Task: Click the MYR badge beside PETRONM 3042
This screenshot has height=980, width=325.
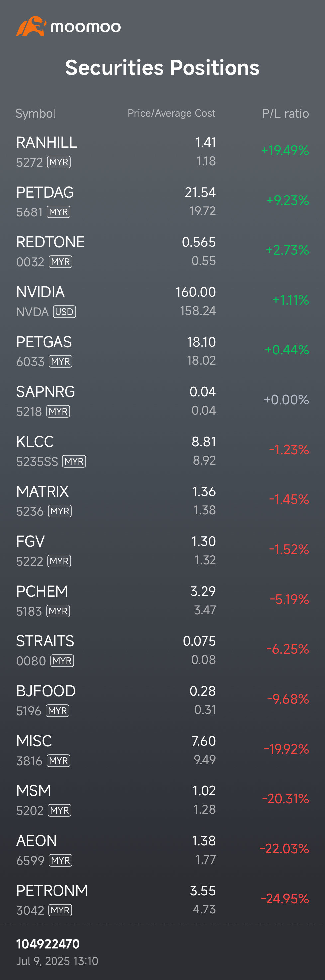Action: [60, 910]
